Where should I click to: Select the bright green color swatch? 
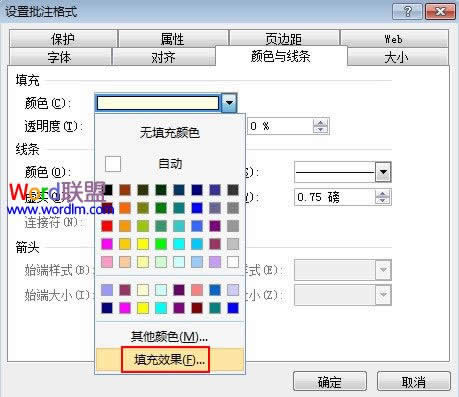pos(161,244)
